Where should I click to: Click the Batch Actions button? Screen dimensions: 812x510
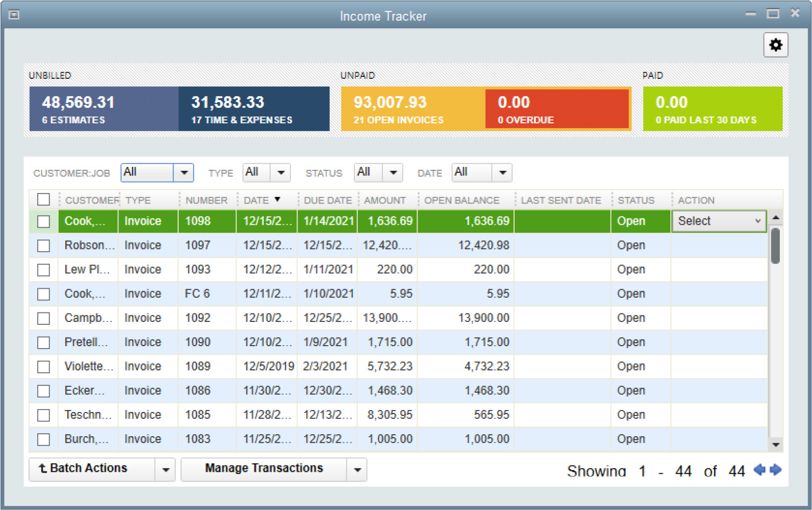[92, 469]
